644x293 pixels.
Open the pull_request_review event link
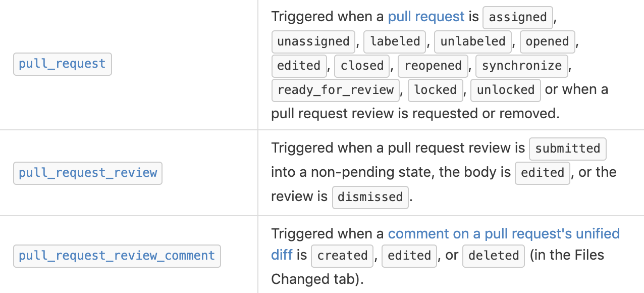pos(88,173)
